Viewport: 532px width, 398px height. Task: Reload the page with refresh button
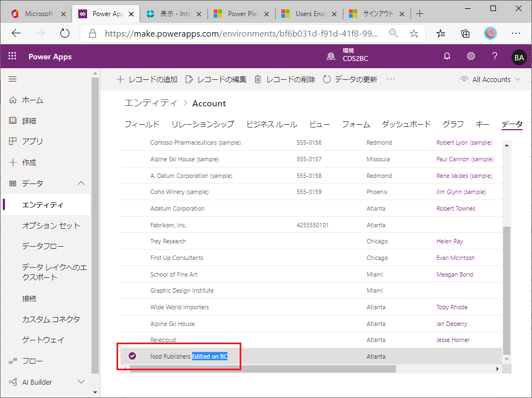click(64, 33)
